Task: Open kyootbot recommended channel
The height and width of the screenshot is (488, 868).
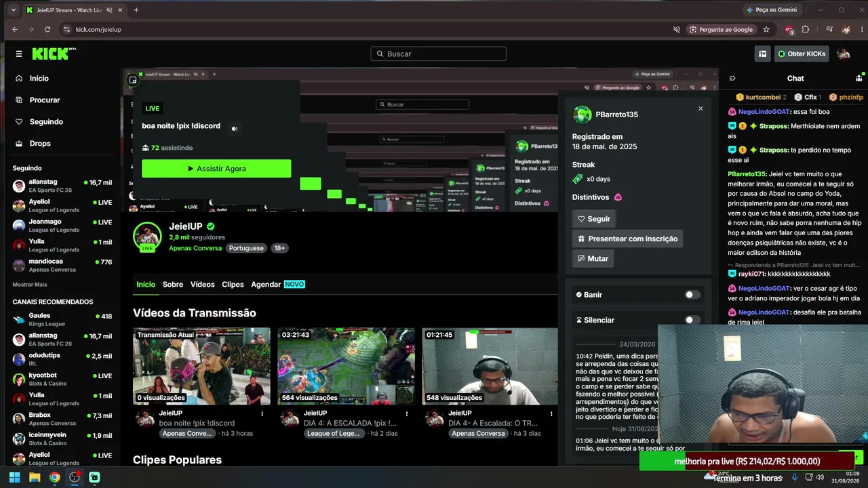Action: 62,379
